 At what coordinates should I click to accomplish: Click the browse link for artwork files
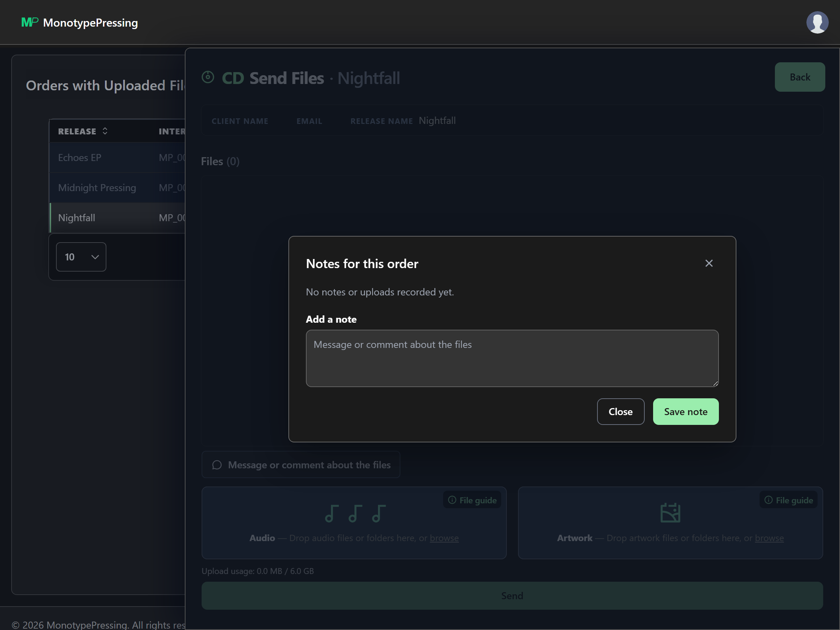pos(769,538)
